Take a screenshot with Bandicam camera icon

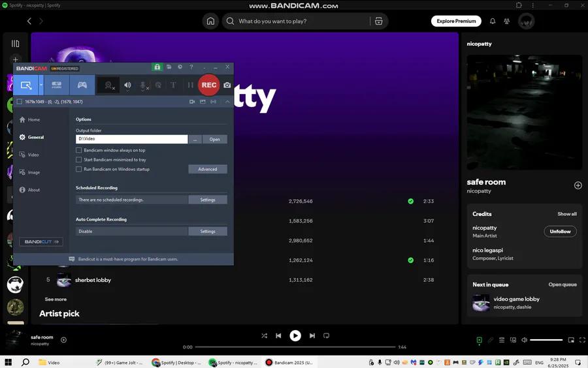coord(227,85)
